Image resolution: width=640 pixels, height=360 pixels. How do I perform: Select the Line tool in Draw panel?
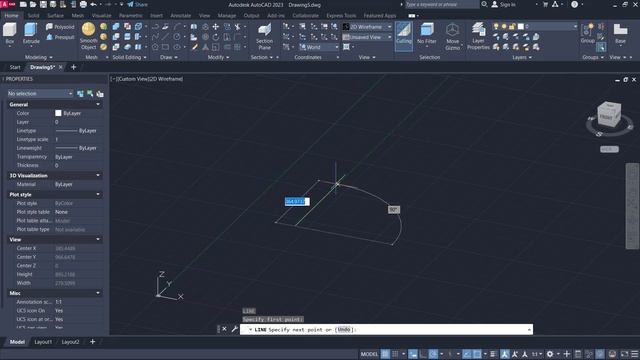coord(165,37)
